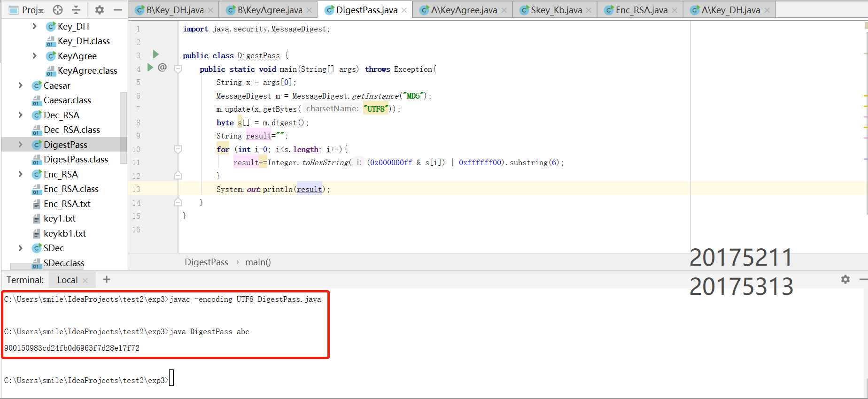
Task: Hide the Project panel with minus icon
Action: tap(118, 10)
